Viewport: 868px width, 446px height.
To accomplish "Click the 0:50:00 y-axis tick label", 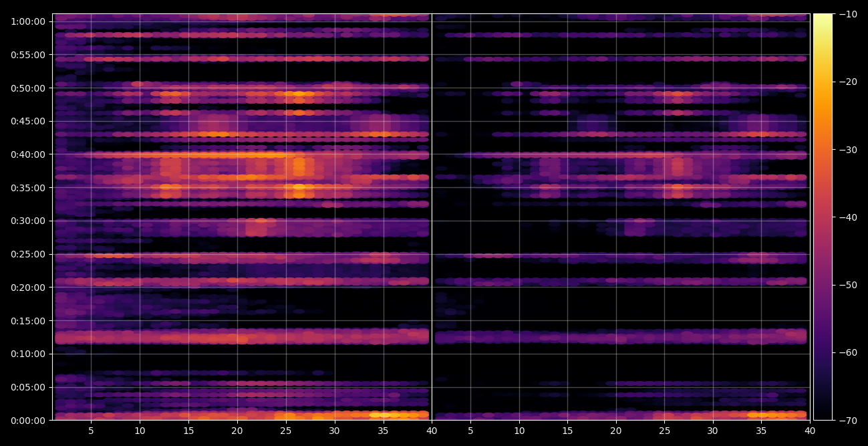I will coord(28,88).
